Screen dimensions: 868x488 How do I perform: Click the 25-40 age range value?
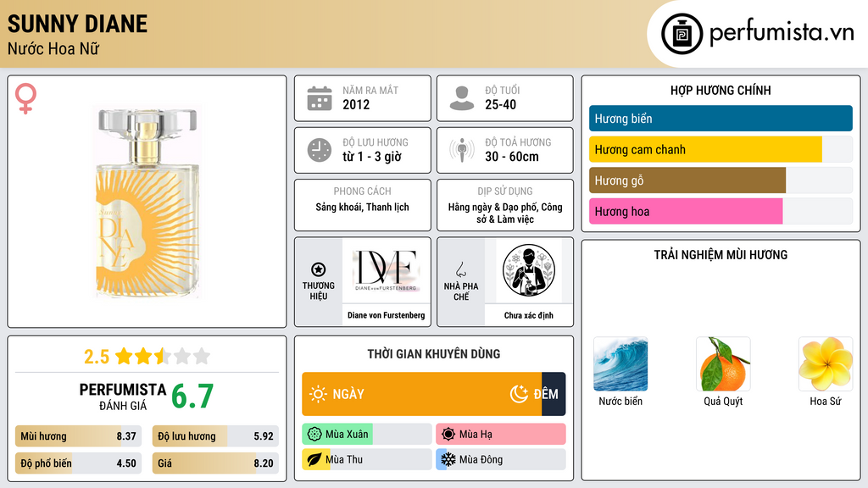(500, 104)
